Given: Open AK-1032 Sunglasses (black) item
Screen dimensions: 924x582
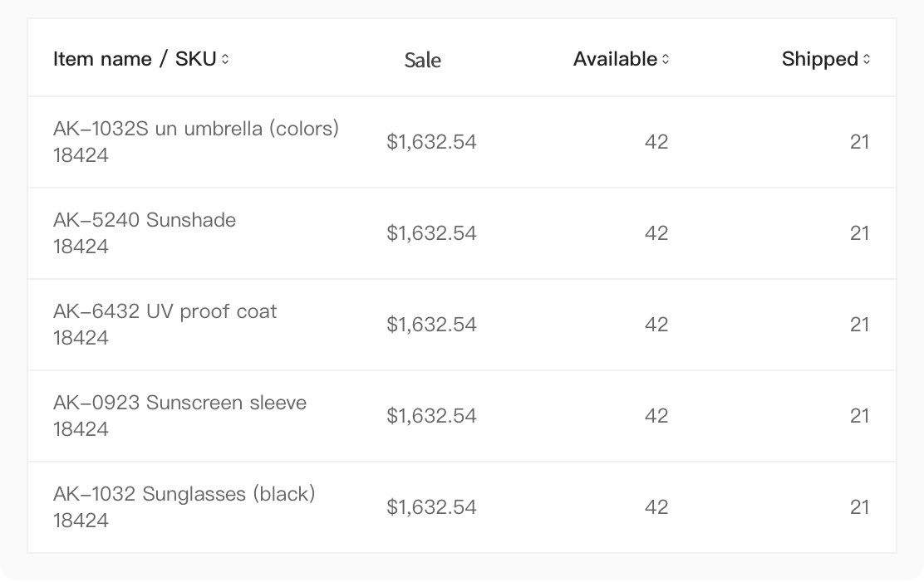Looking at the screenshot, I should tap(184, 494).
